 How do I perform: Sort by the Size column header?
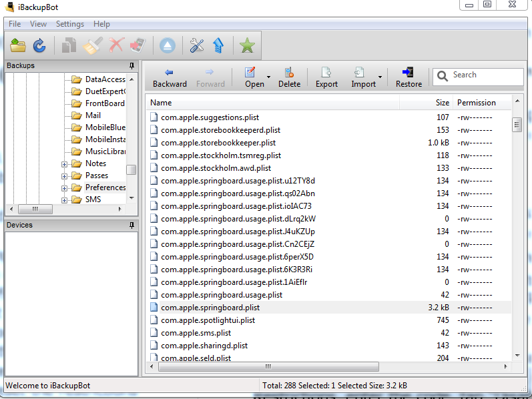point(425,103)
